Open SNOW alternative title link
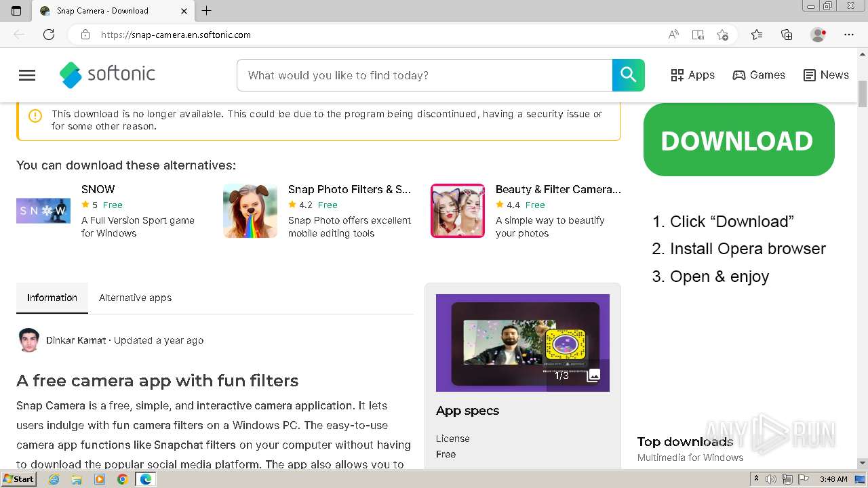This screenshot has height=488, width=868. point(98,189)
